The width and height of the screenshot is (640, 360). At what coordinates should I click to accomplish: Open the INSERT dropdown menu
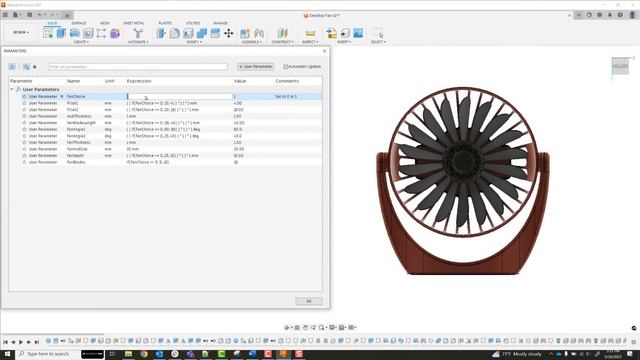(344, 42)
